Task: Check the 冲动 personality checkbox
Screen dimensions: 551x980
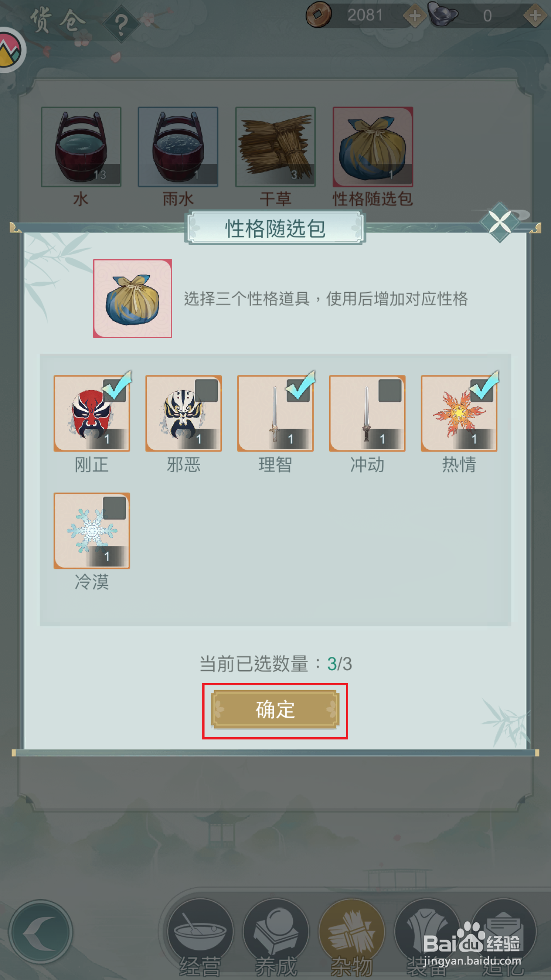Action: pyautogui.click(x=390, y=391)
